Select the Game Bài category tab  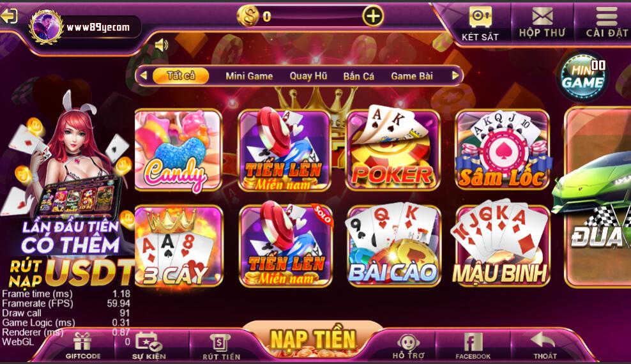412,76
